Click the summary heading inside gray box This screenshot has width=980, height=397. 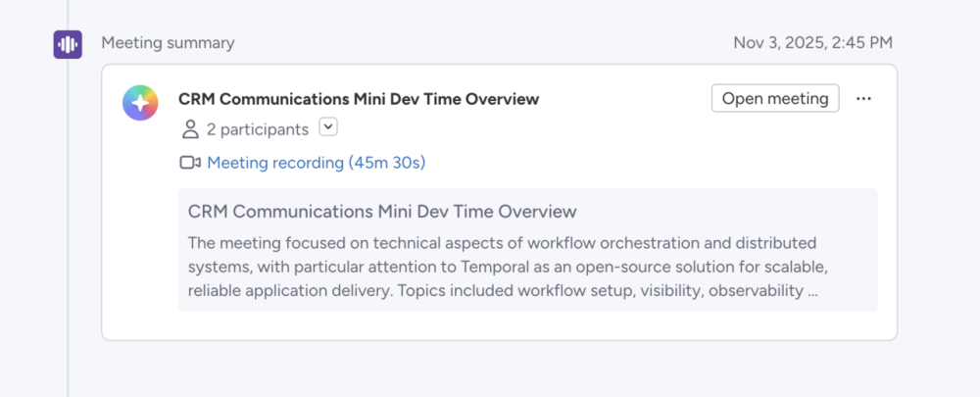[x=382, y=212]
